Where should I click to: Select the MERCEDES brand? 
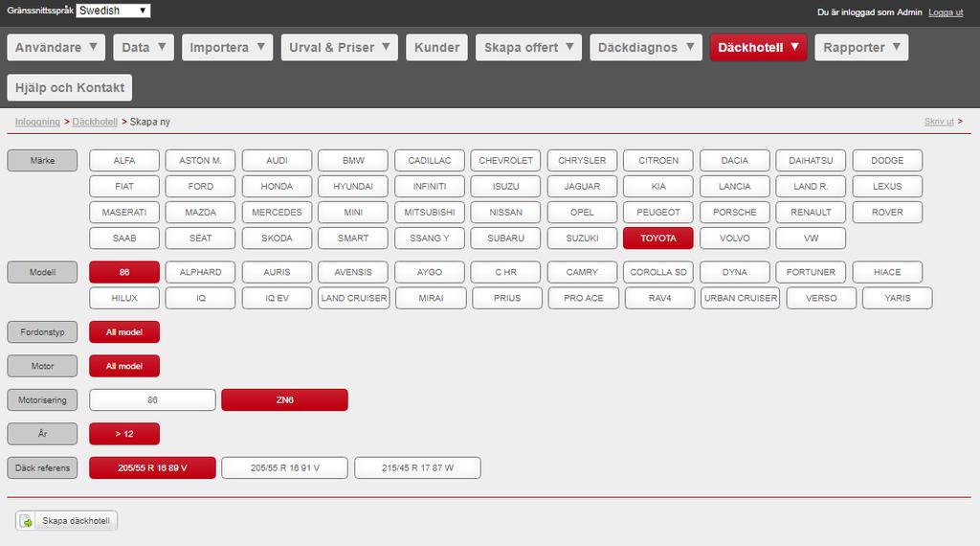pyautogui.click(x=277, y=212)
